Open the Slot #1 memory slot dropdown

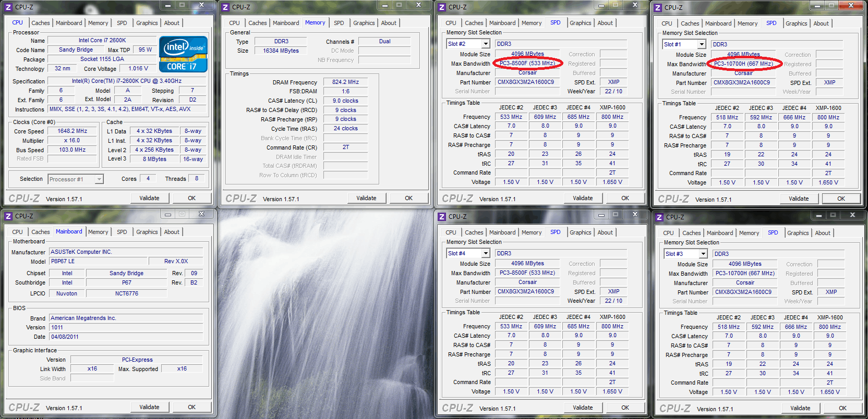(x=702, y=44)
